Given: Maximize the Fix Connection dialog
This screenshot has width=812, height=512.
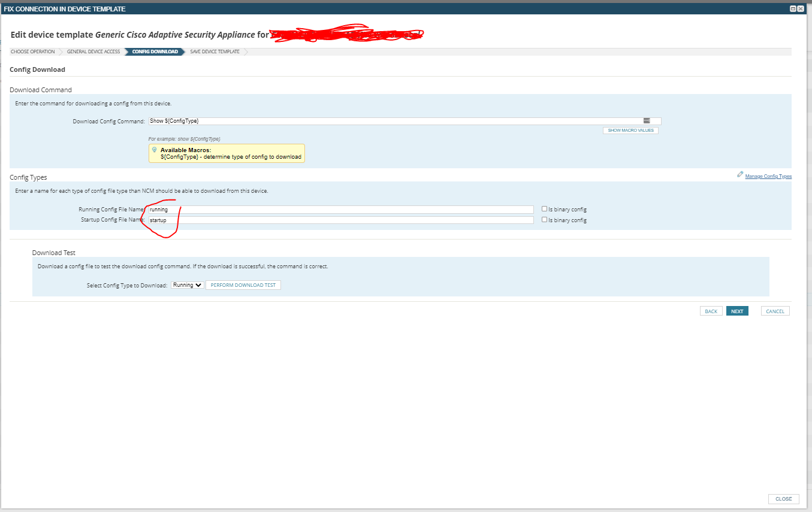Looking at the screenshot, I should 793,8.
